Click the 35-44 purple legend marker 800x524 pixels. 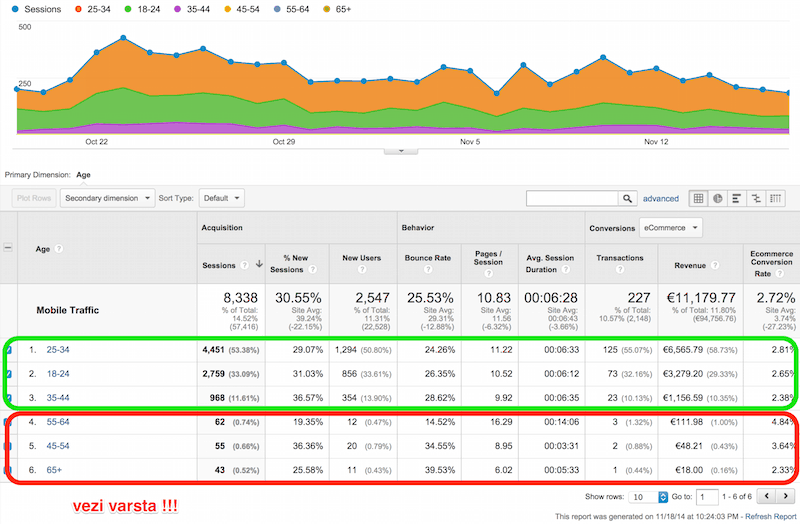[178, 9]
